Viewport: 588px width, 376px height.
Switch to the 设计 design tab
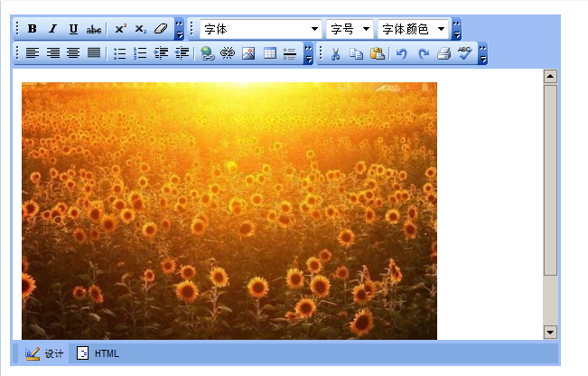[x=44, y=353]
